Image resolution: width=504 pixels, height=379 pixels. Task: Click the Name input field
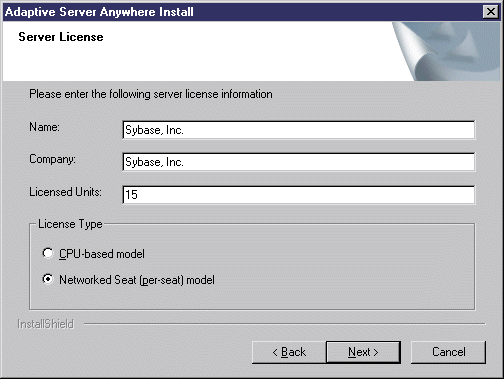tap(298, 130)
